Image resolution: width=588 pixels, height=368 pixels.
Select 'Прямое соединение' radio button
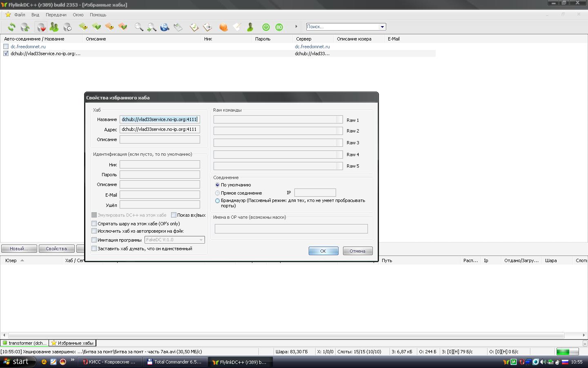click(x=217, y=193)
